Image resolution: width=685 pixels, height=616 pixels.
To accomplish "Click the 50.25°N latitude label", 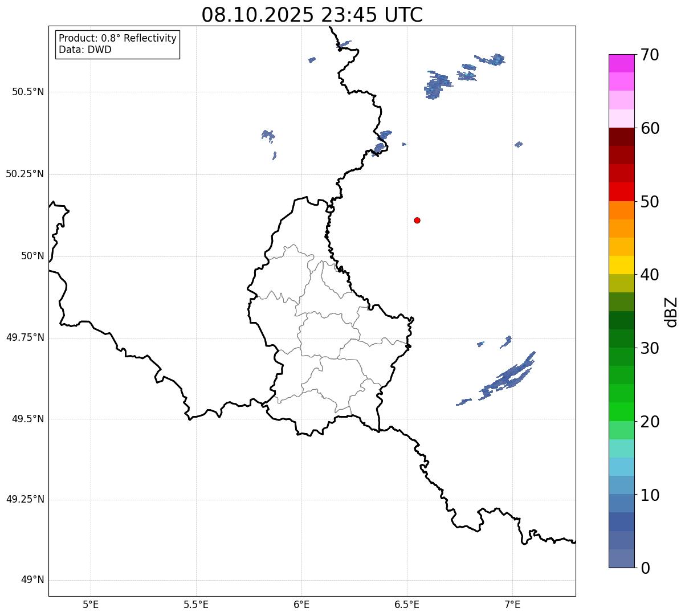I will 25,174.
